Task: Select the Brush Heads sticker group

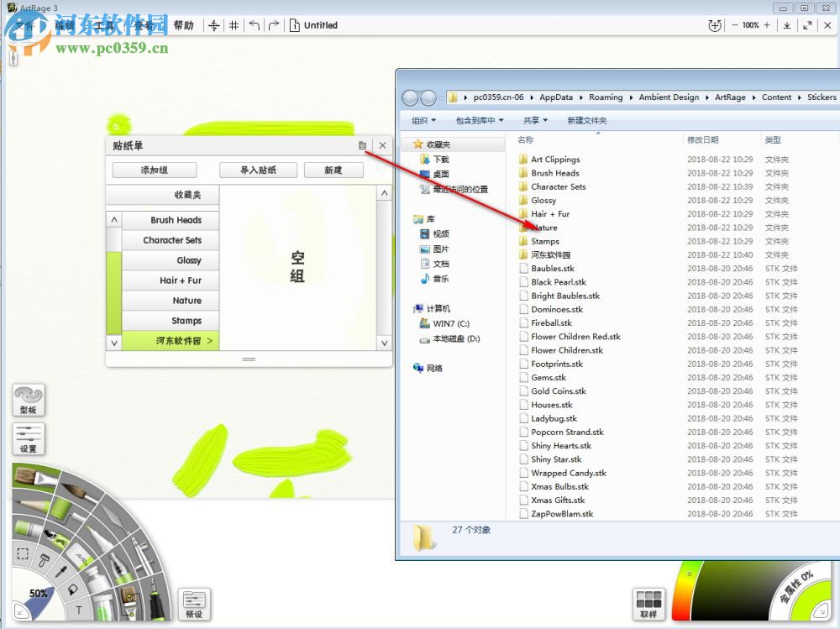Action: pos(171,220)
